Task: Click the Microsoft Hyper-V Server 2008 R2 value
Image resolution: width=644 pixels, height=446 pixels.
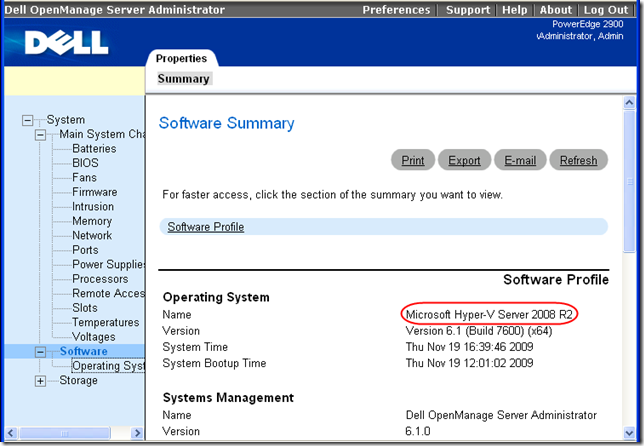Action: [489, 315]
